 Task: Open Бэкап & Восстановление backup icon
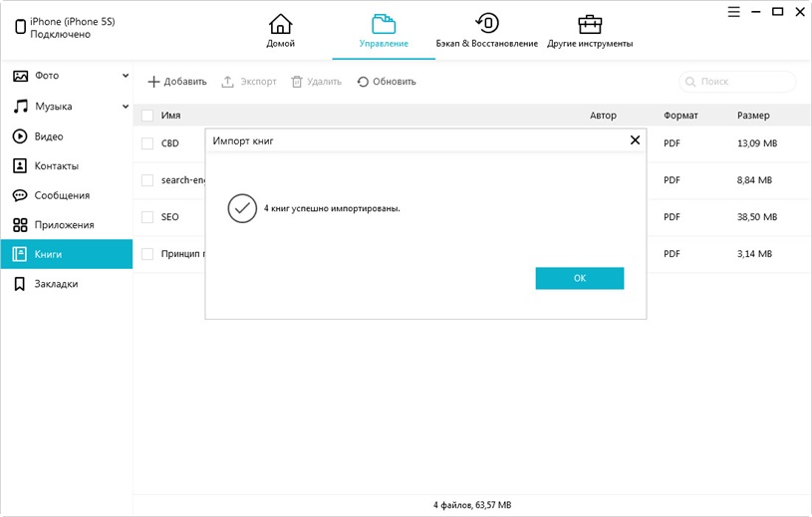[486, 24]
